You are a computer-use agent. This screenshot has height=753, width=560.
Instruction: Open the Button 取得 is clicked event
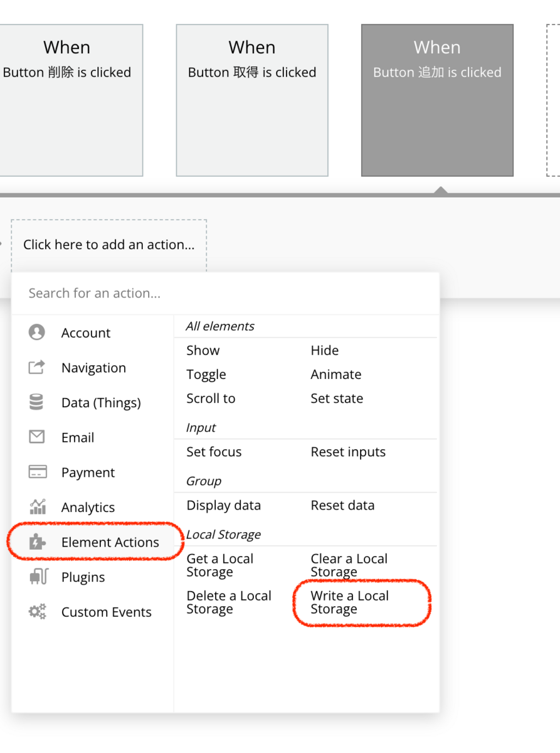(x=252, y=100)
